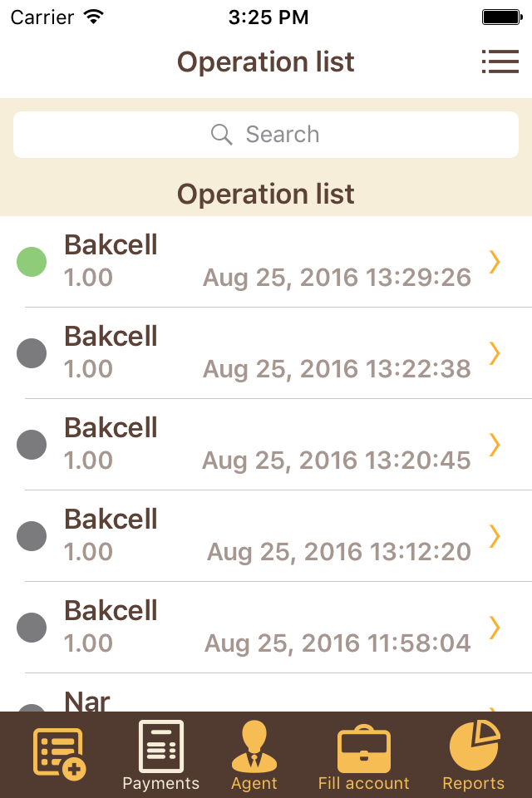The width and height of the screenshot is (532, 798).
Task: Tap the new operation list-plus icon
Action: [58, 752]
